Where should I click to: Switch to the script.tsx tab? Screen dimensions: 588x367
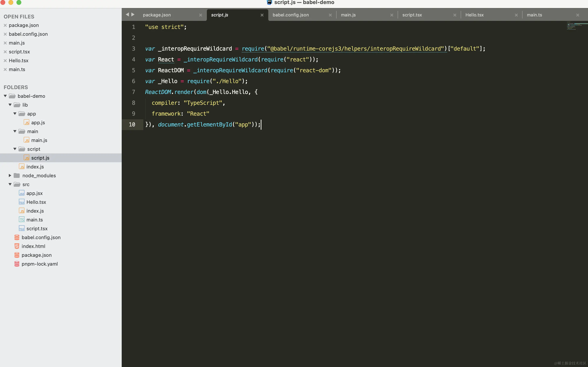(412, 15)
